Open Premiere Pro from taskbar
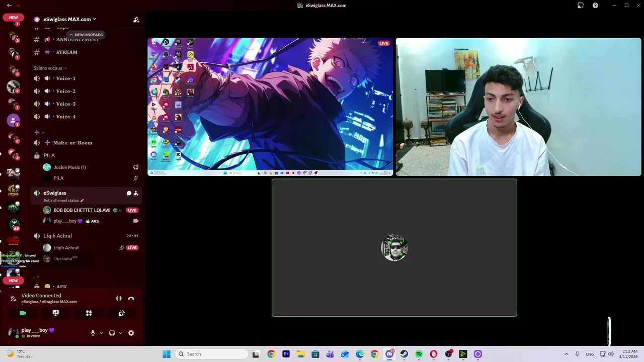 click(286, 354)
